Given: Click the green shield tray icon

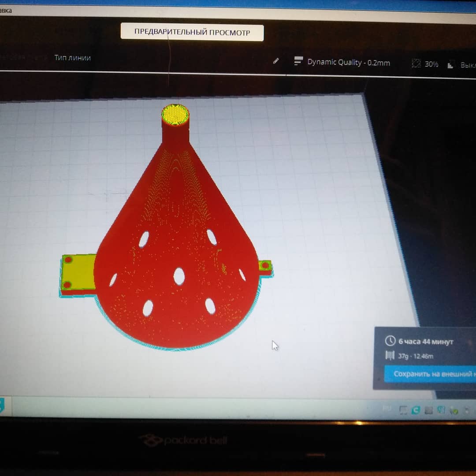Looking at the screenshot, I should click(x=454, y=411).
